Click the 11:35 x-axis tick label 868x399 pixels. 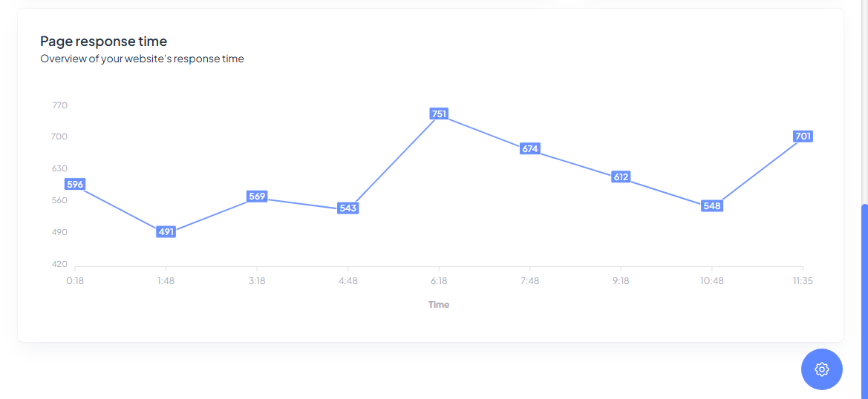(803, 281)
